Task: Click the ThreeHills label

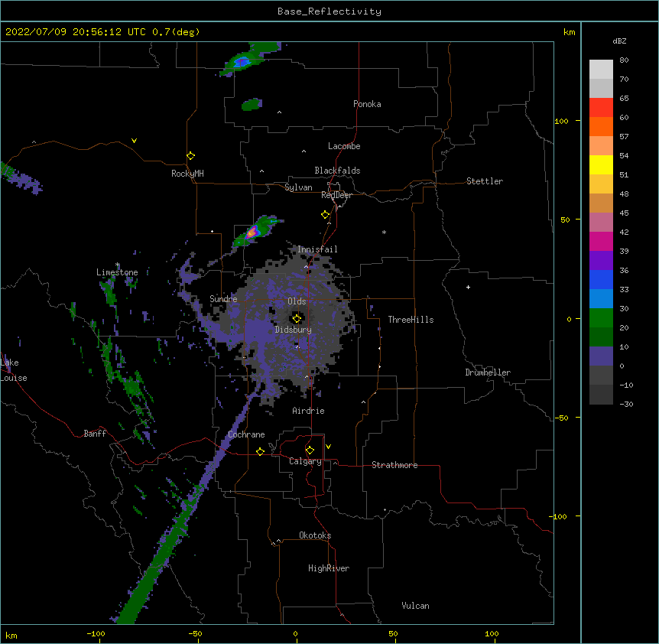Action: [411, 320]
